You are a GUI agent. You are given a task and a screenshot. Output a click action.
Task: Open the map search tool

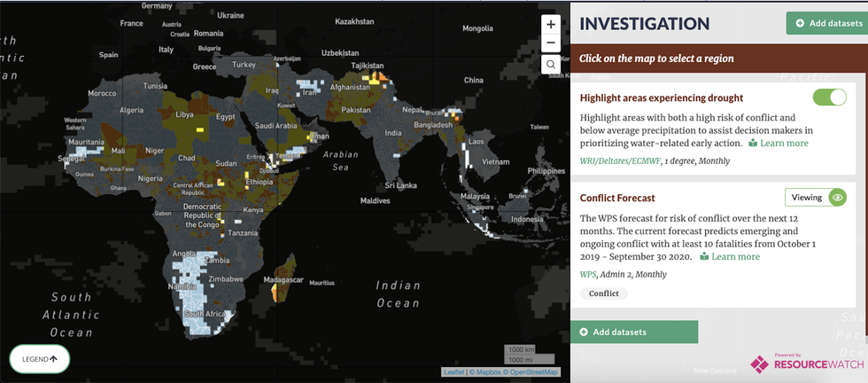551,65
